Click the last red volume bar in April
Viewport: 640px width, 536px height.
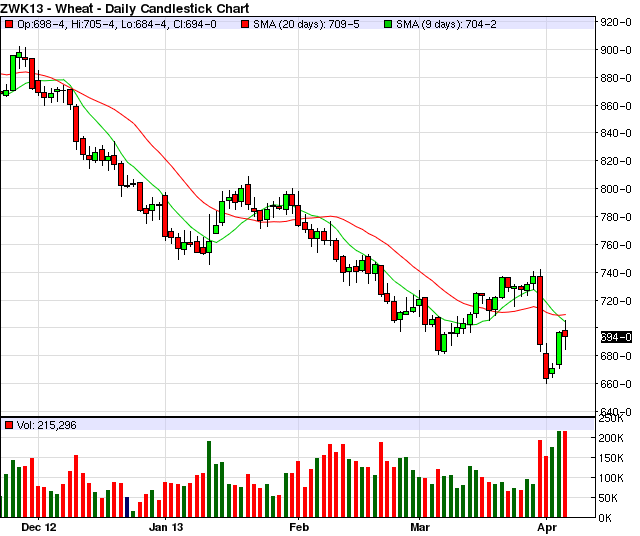[565, 474]
